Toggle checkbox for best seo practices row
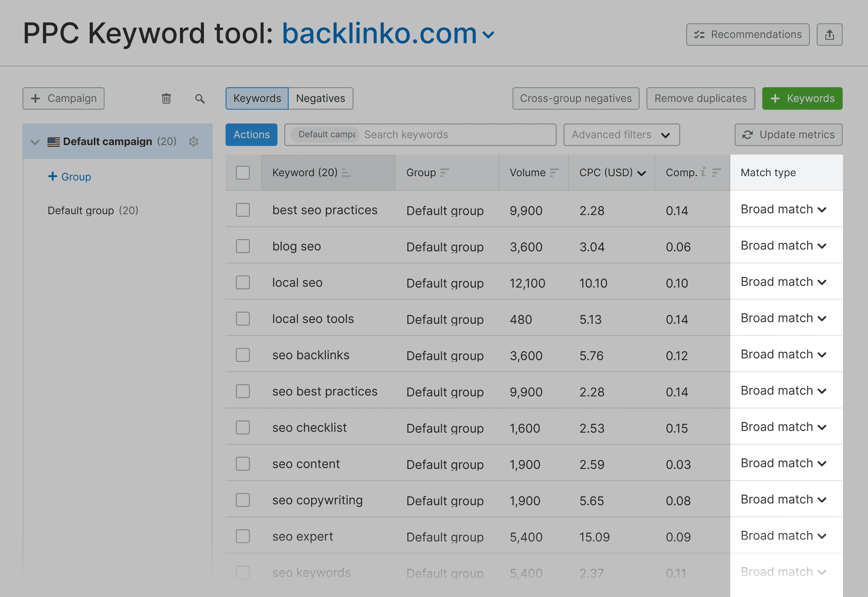The width and height of the screenshot is (868, 597). point(244,210)
